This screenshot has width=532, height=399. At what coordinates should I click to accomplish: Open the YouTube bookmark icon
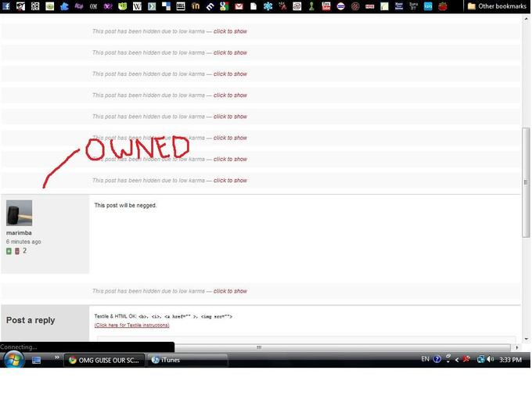click(326, 6)
